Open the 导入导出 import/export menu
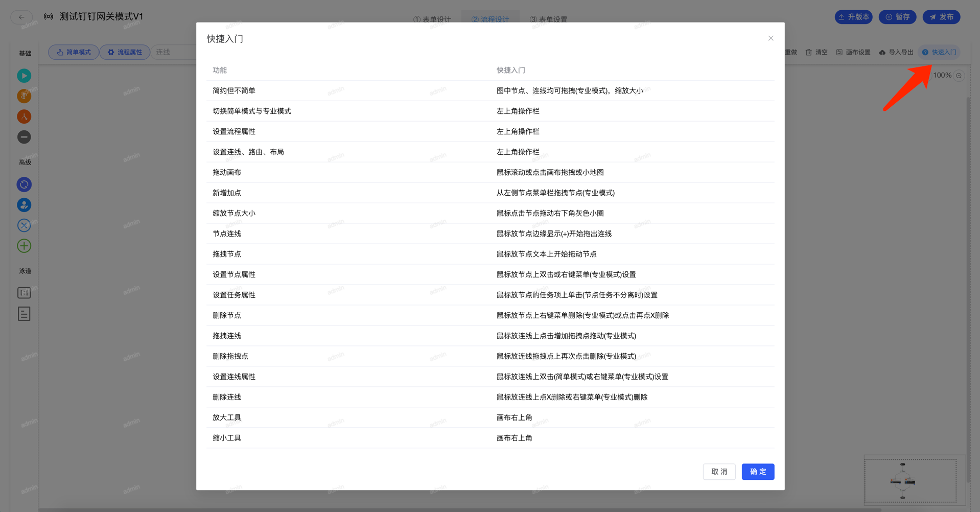The height and width of the screenshot is (512, 980). pos(896,52)
